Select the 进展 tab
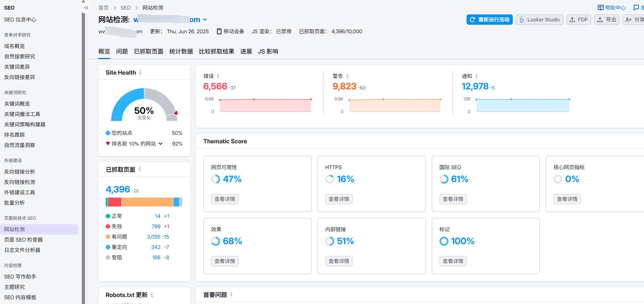Screen dimensions: 644x304 tap(246, 51)
